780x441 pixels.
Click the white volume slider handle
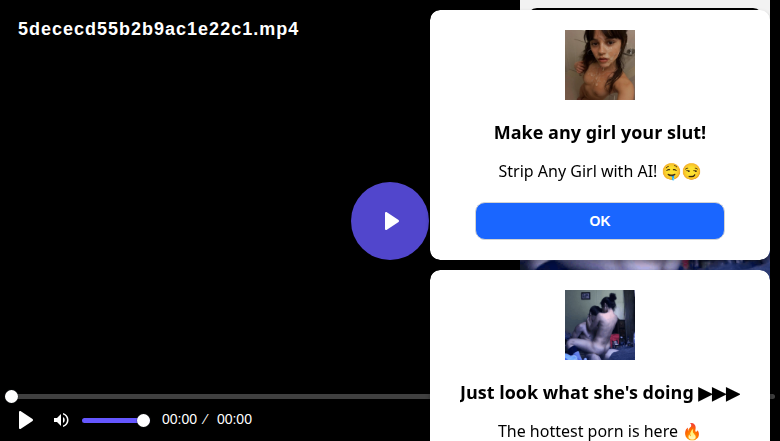coord(143,420)
